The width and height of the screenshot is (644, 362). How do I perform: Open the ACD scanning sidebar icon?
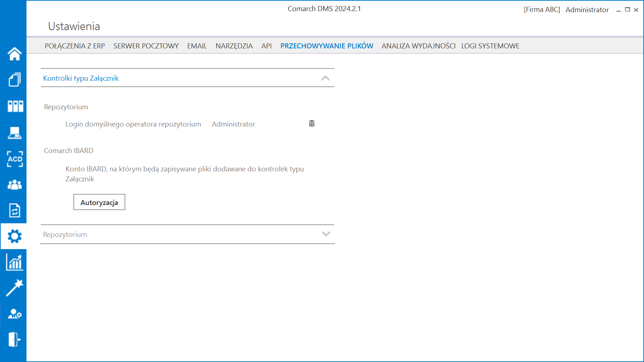coord(15,159)
